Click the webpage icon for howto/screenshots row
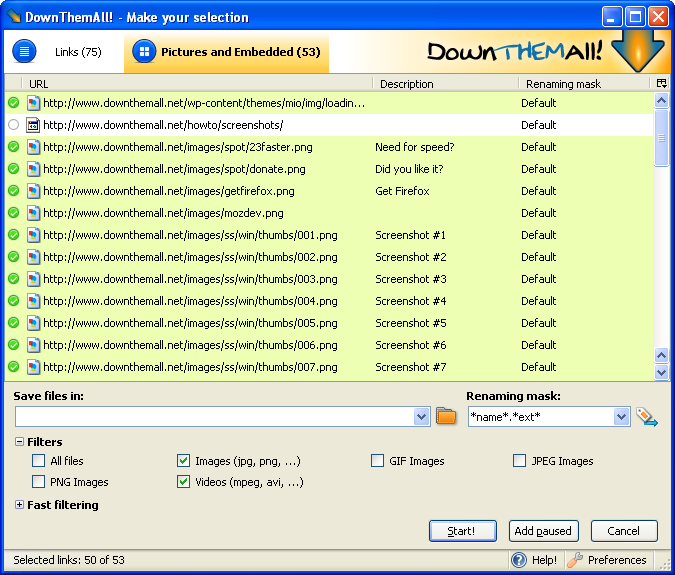 coord(33,125)
